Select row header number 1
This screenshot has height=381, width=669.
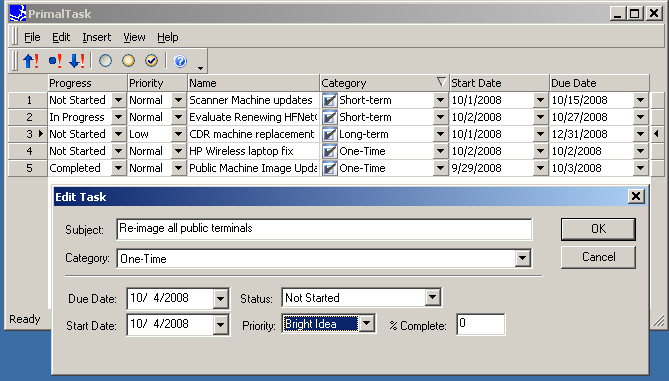point(28,100)
